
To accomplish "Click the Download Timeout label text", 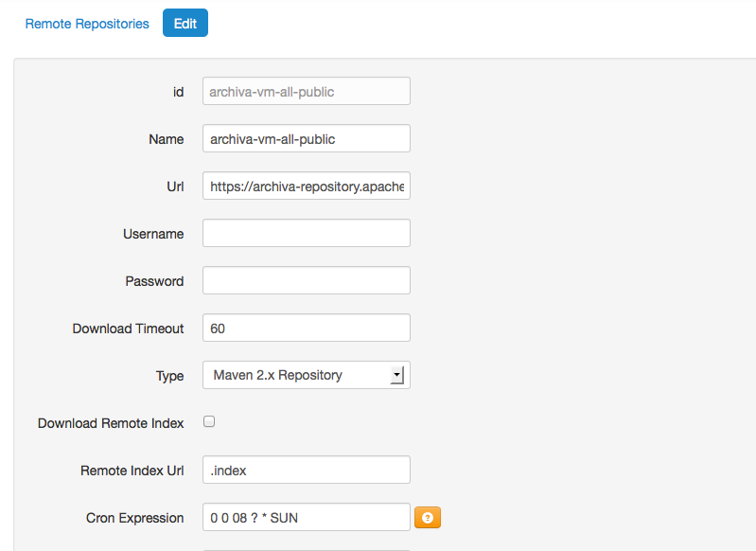I will coord(128,329).
